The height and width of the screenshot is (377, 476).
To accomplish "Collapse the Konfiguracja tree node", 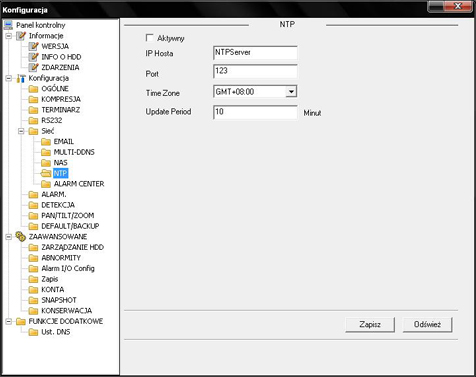I will (9, 78).
